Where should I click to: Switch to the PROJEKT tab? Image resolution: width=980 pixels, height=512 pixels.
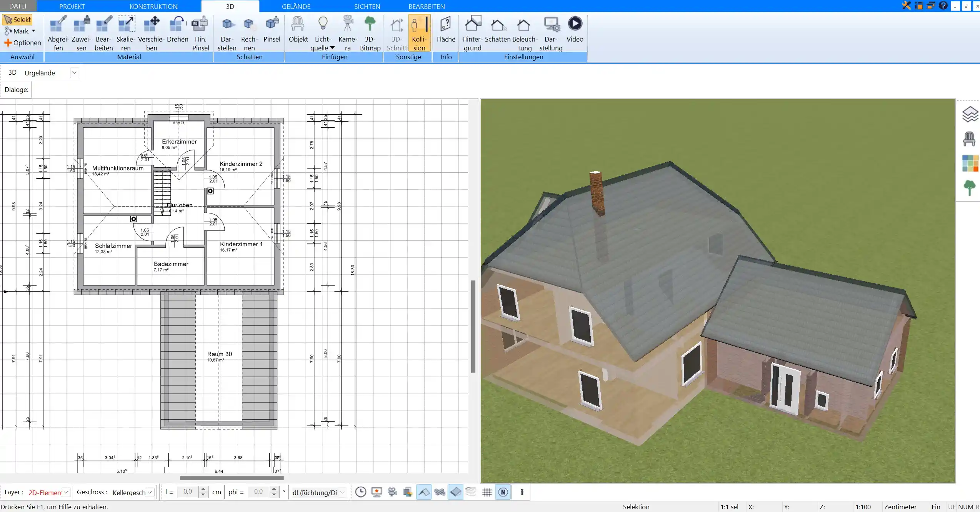tap(72, 6)
